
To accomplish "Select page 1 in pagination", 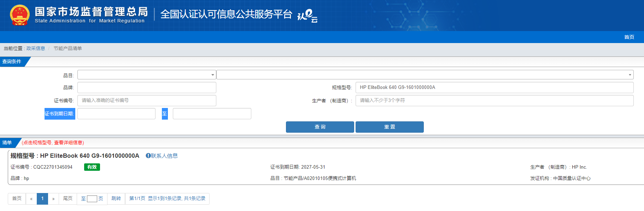I will [42, 199].
